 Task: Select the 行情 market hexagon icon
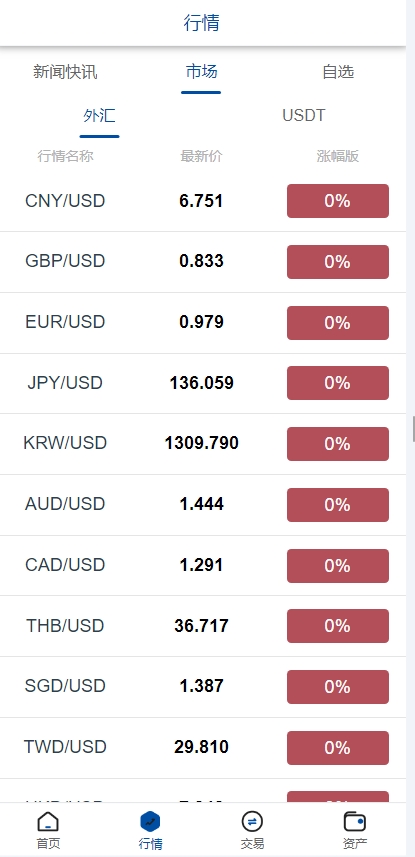pyautogui.click(x=150, y=821)
